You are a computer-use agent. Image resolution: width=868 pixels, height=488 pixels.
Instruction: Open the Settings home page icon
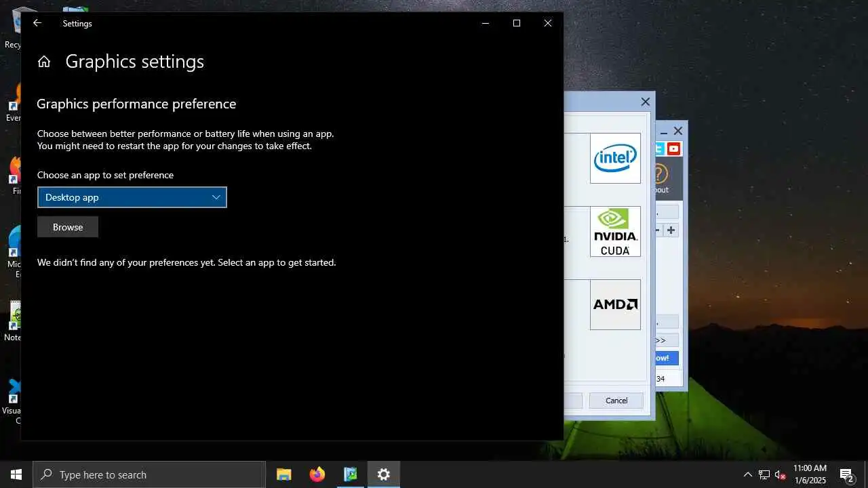click(44, 62)
